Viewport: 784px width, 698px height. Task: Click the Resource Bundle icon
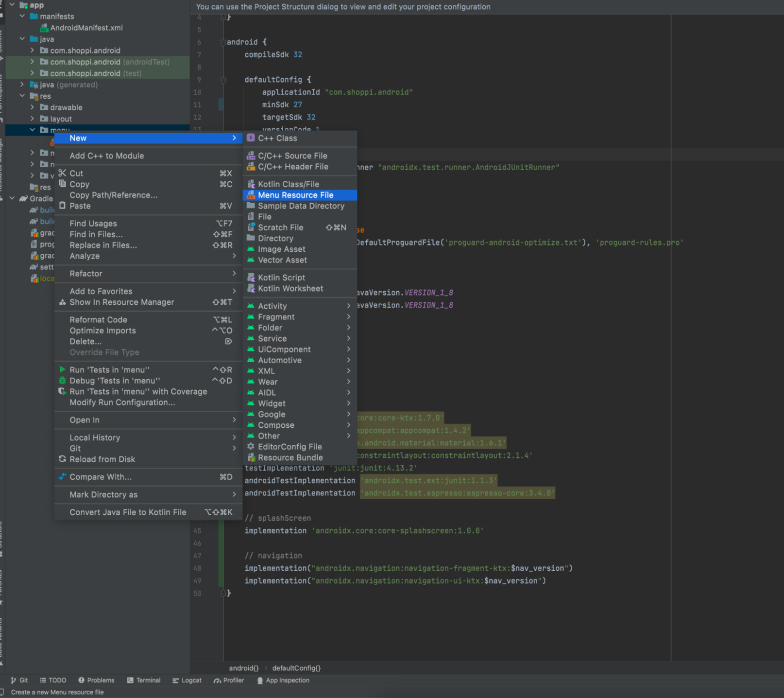click(x=251, y=457)
